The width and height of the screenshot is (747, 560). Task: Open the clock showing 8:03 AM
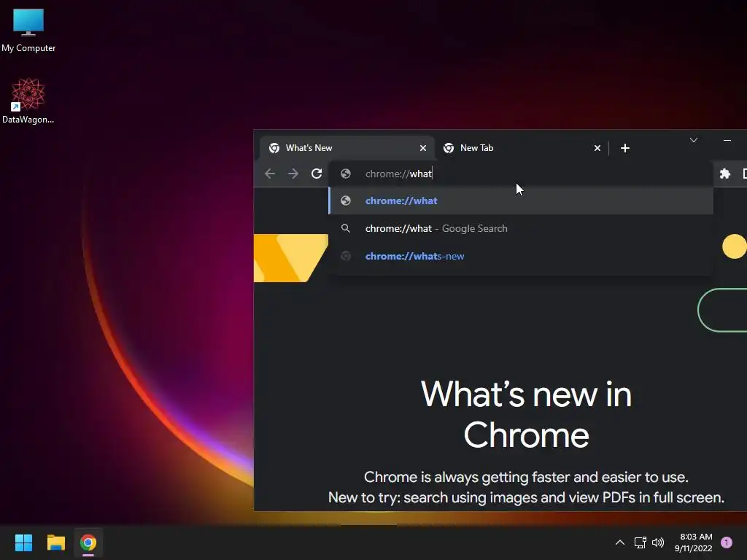click(694, 542)
